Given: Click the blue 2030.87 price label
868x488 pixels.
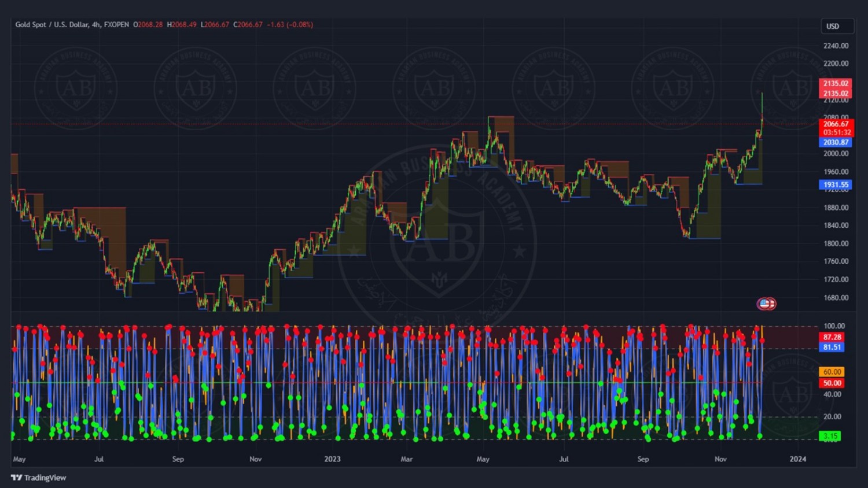Looking at the screenshot, I should click(x=836, y=142).
